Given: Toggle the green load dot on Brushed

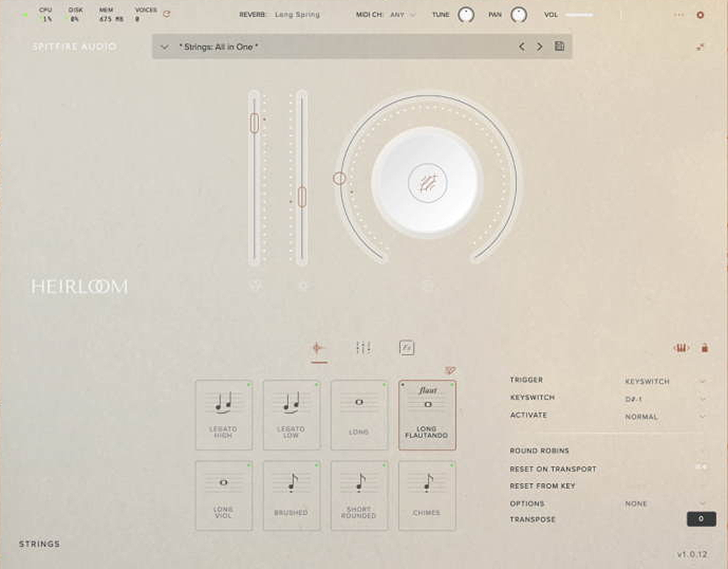Looking at the screenshot, I should tap(316, 465).
